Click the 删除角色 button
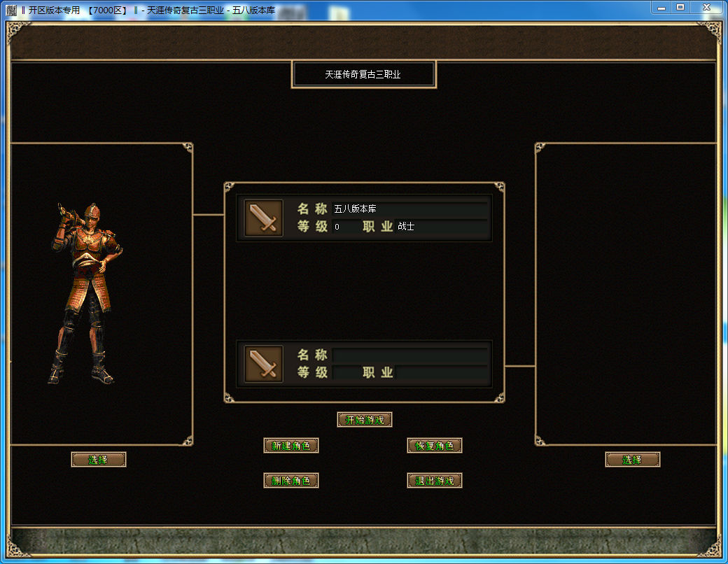This screenshot has height=564, width=728. (x=291, y=481)
